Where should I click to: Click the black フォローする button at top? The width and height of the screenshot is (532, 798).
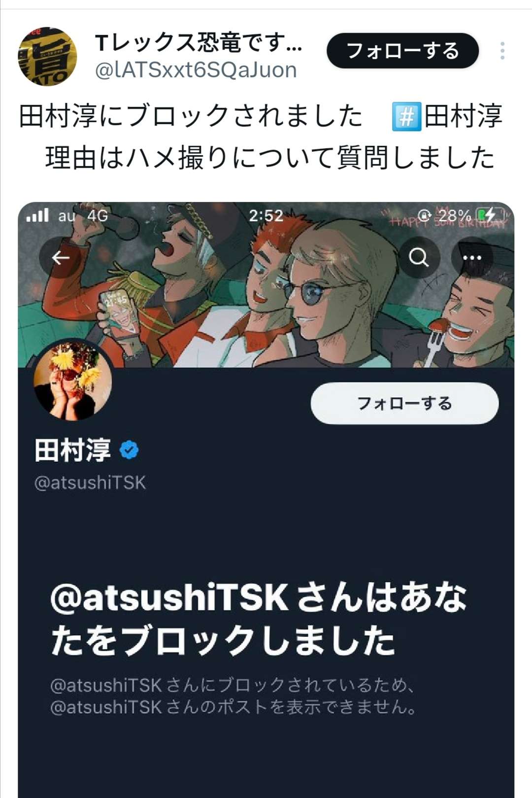tap(402, 51)
